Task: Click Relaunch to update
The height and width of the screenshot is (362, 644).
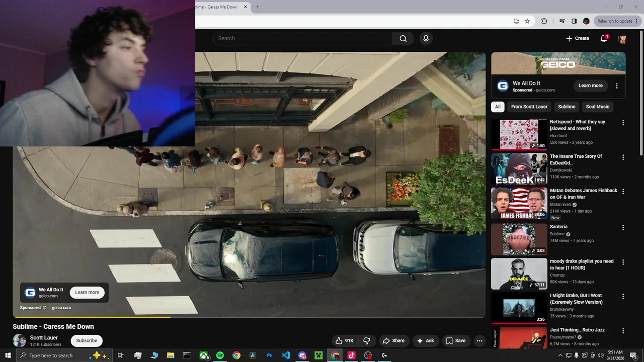Action: [x=614, y=21]
